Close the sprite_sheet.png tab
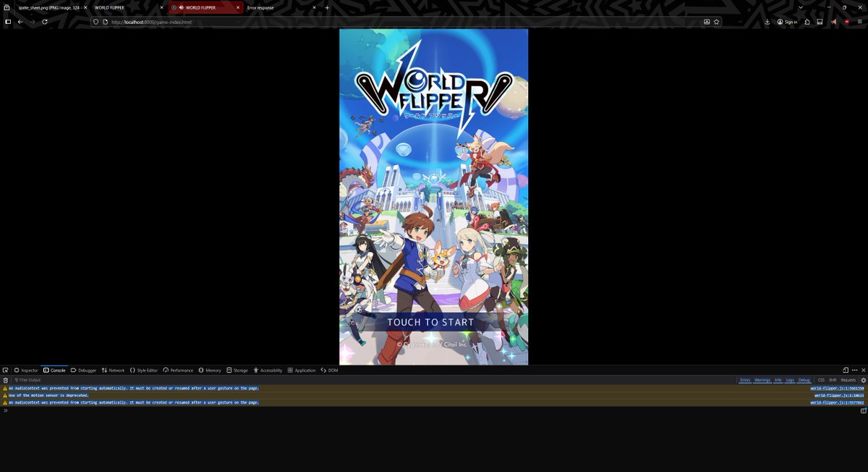This screenshot has width=868, height=472. tap(85, 7)
